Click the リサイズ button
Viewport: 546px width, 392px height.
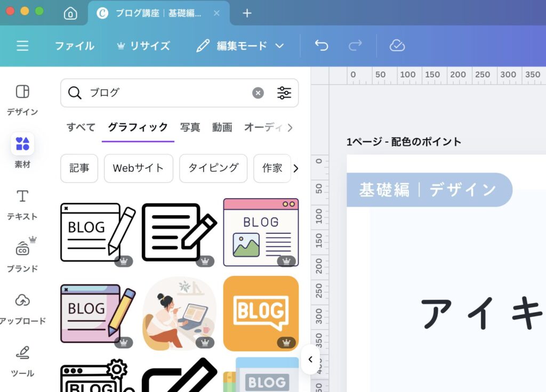(x=143, y=46)
